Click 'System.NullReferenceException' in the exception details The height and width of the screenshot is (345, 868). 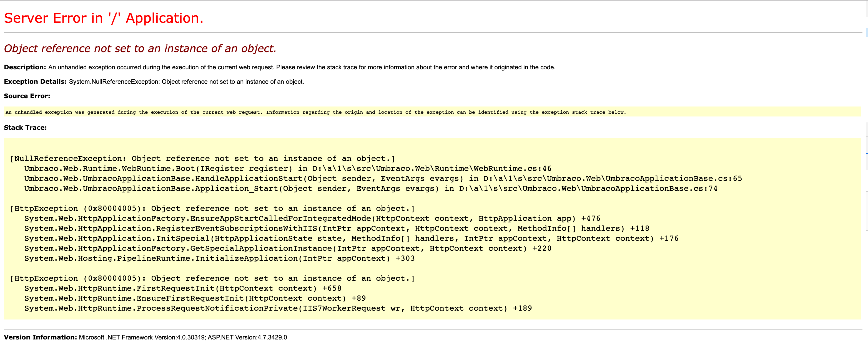[x=114, y=82]
